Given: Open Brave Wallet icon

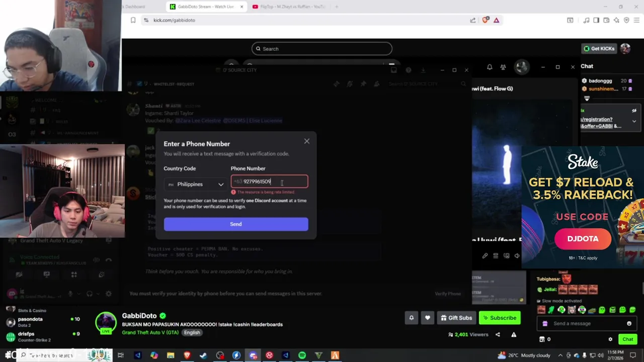Looking at the screenshot, I should [x=606, y=20].
